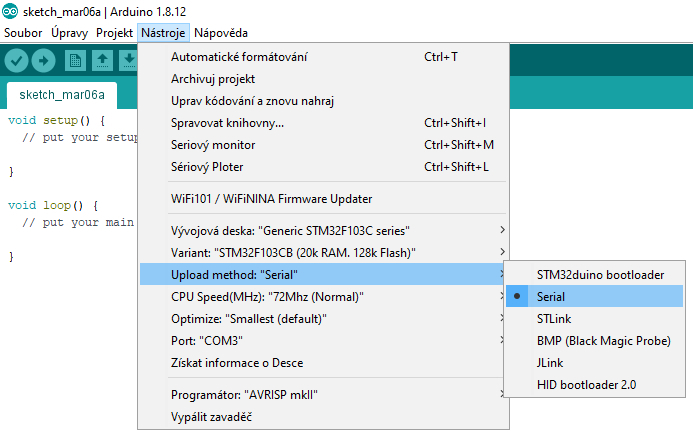Screen dimensions: 693x440
Task: Run Automatické formátování
Action: tap(324, 57)
